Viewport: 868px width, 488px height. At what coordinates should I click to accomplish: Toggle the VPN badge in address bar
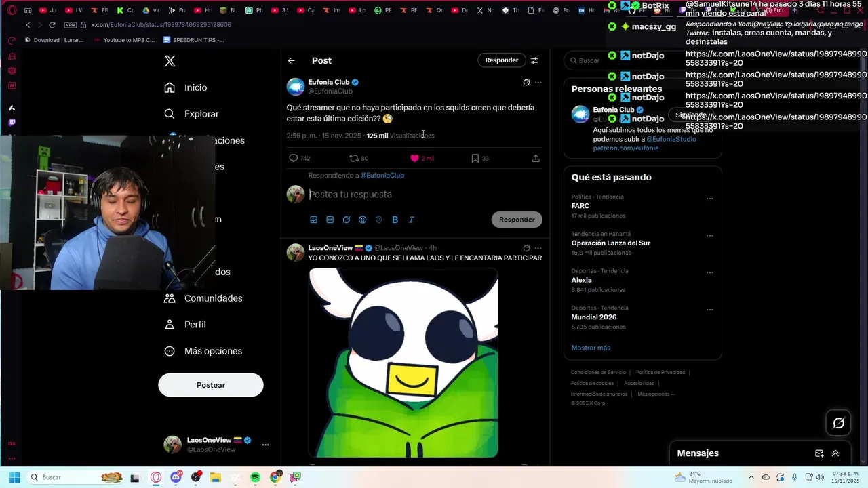click(71, 25)
